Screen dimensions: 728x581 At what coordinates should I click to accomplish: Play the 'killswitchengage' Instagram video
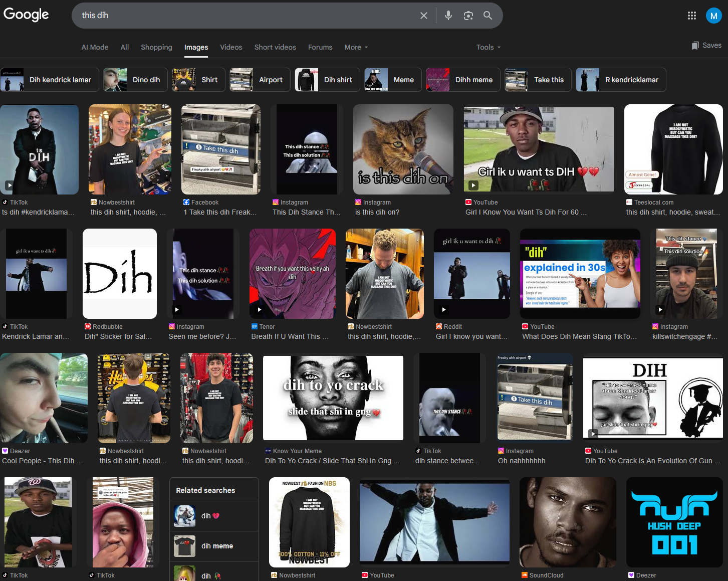660,310
